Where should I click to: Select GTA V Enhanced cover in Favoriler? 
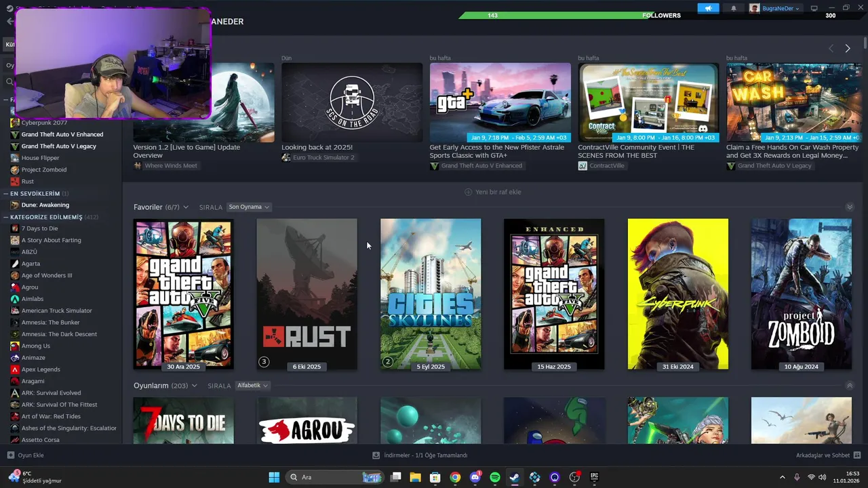coord(554,294)
